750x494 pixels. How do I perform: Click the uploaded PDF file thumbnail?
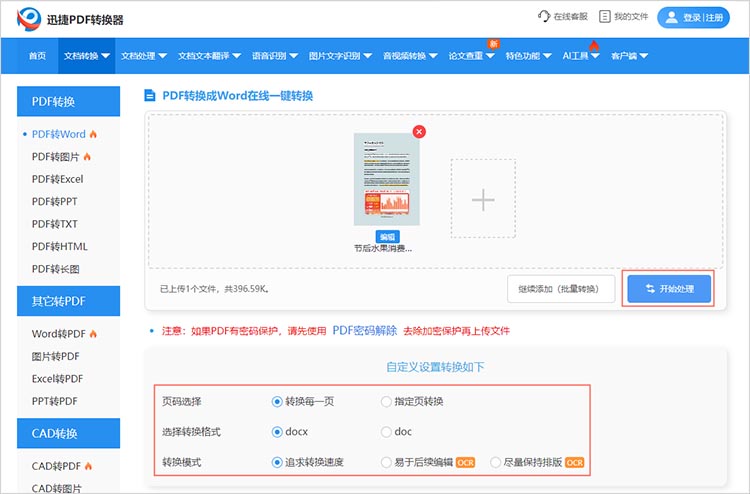coord(386,179)
